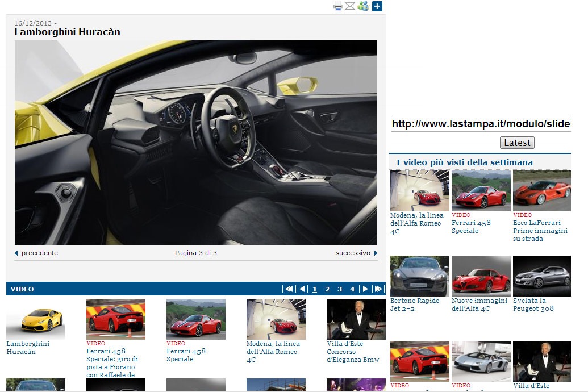Open 'Ferrari 458 Speciale: giro di pista a Fiorano' link
The image size is (588, 392).
(x=112, y=362)
